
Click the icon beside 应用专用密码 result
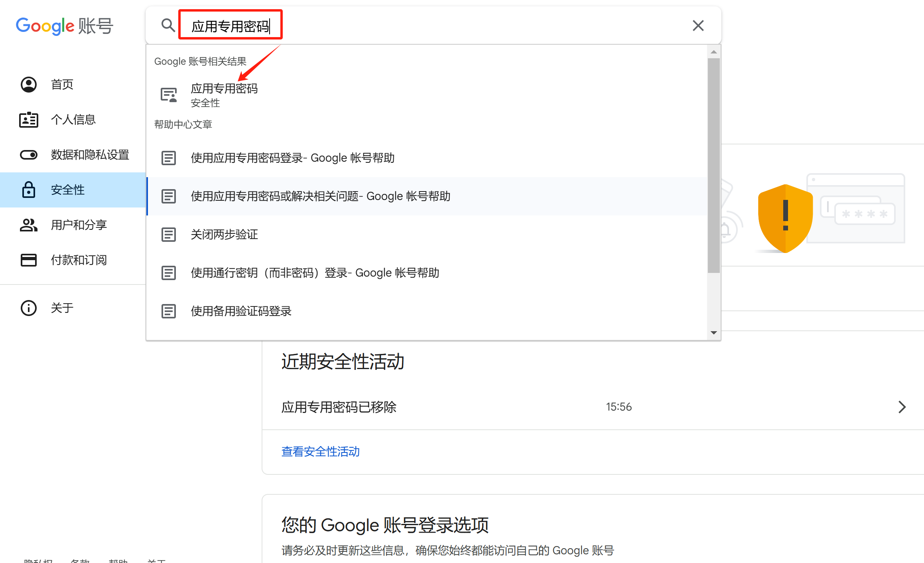(169, 95)
